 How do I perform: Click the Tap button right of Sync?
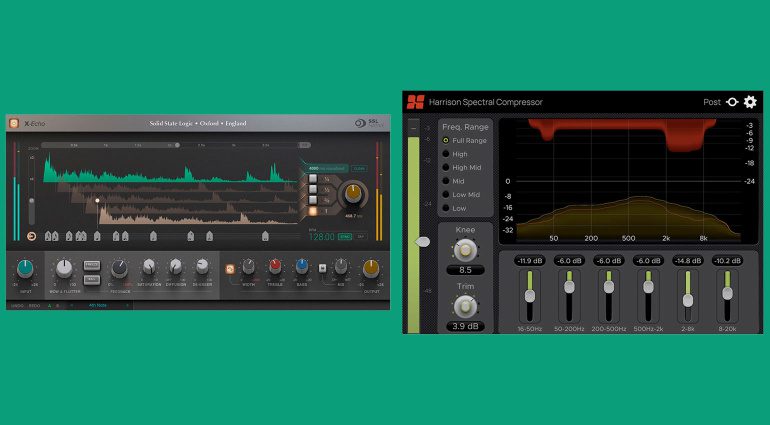pyautogui.click(x=361, y=237)
